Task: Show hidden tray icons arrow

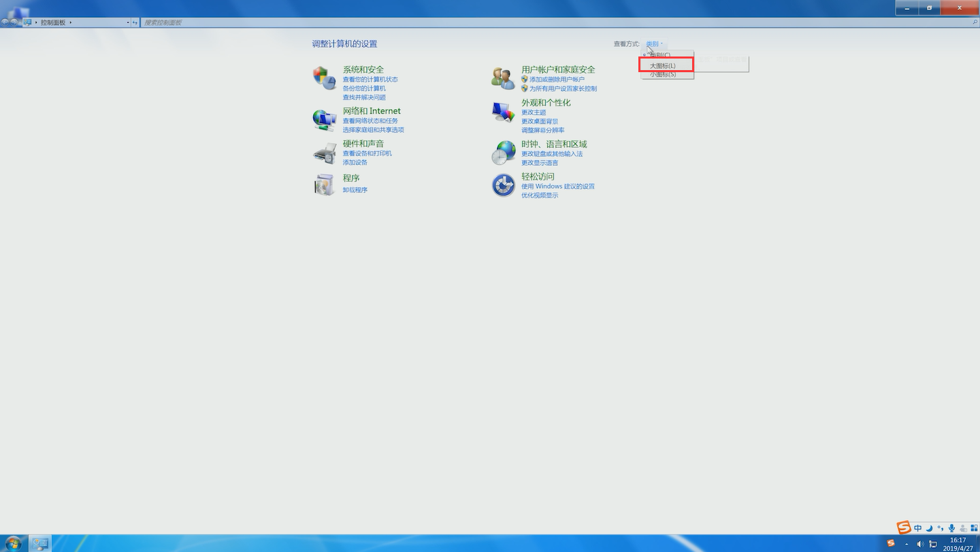Action: pos(906,544)
